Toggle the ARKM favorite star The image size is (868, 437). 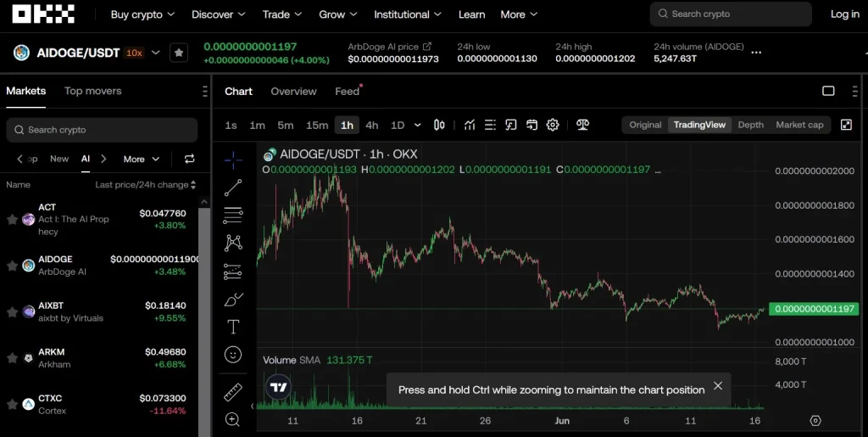click(12, 358)
